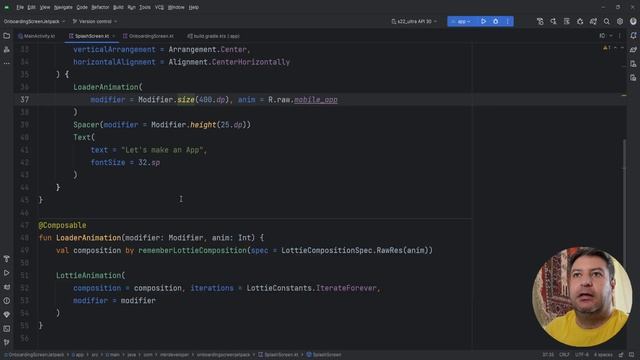Go to next highlighted warning arrow
Image resolution: width=640 pixels, height=360 pixels.
pyautogui.click(x=622, y=48)
